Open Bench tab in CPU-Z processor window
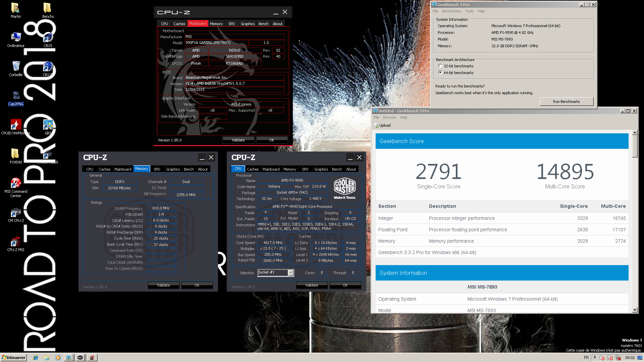 click(x=337, y=169)
